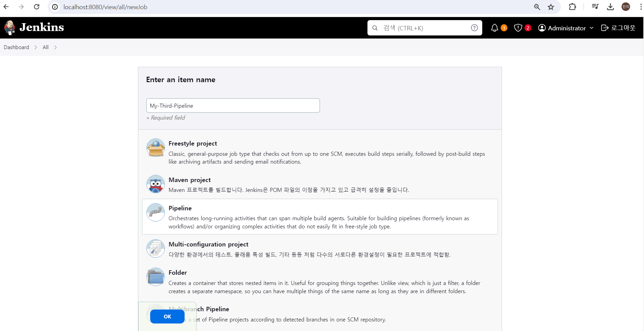Click the Administrator user icon

tap(542, 28)
